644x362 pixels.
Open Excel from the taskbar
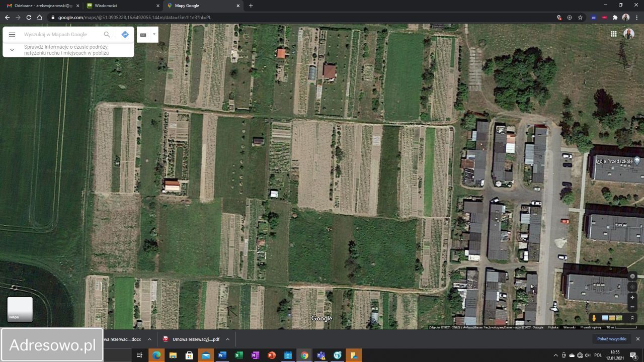(x=238, y=355)
